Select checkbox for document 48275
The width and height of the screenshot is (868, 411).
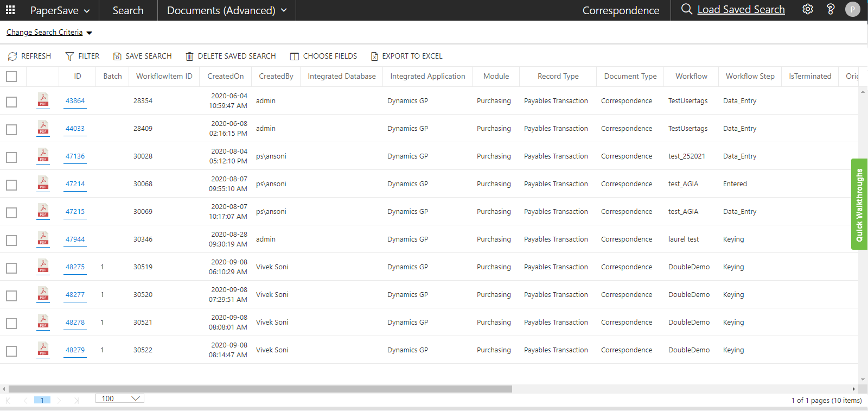(11, 268)
